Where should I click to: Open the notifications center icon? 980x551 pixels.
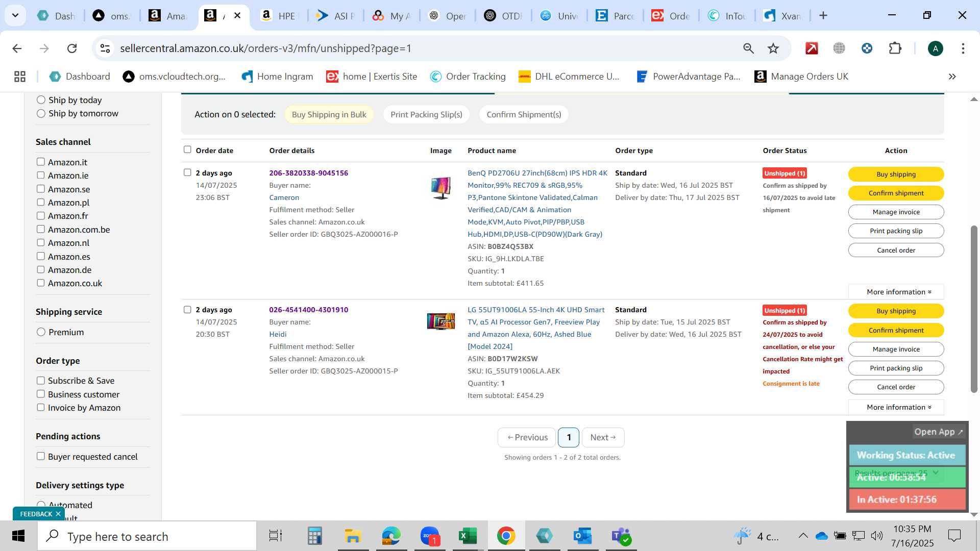[x=954, y=536]
